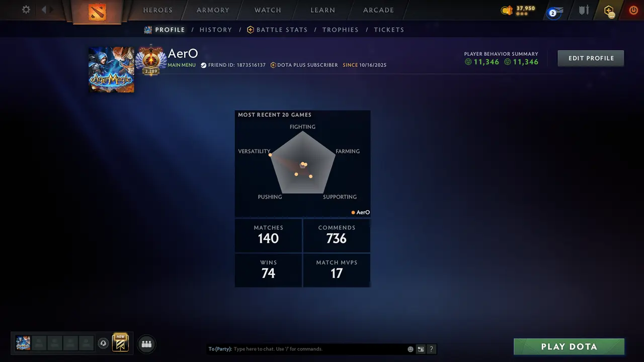Open the NEW guild banner icon
644x362 pixels.
(x=120, y=342)
